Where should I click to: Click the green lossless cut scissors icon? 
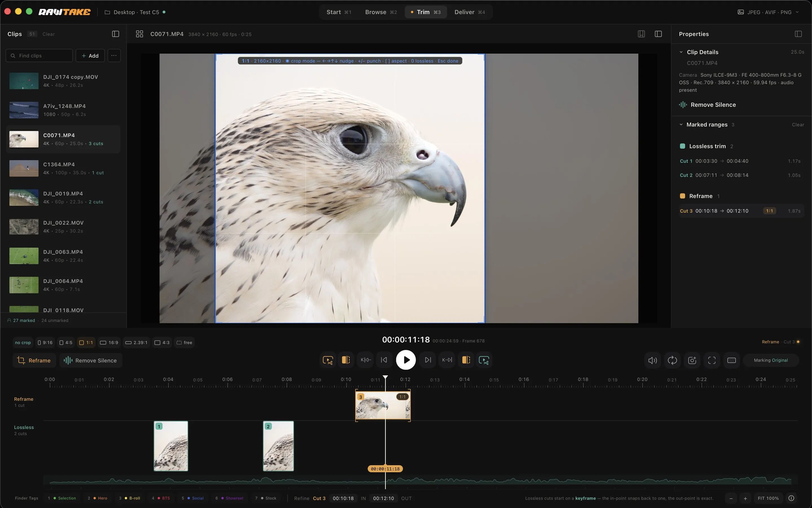click(484, 360)
